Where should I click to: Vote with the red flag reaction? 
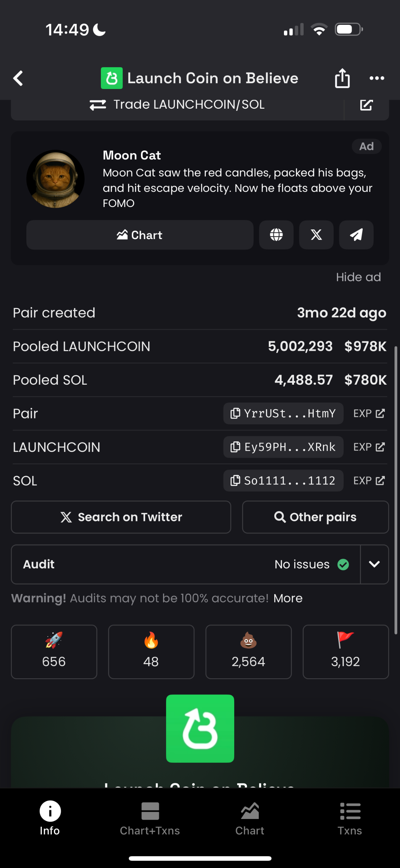point(346,652)
